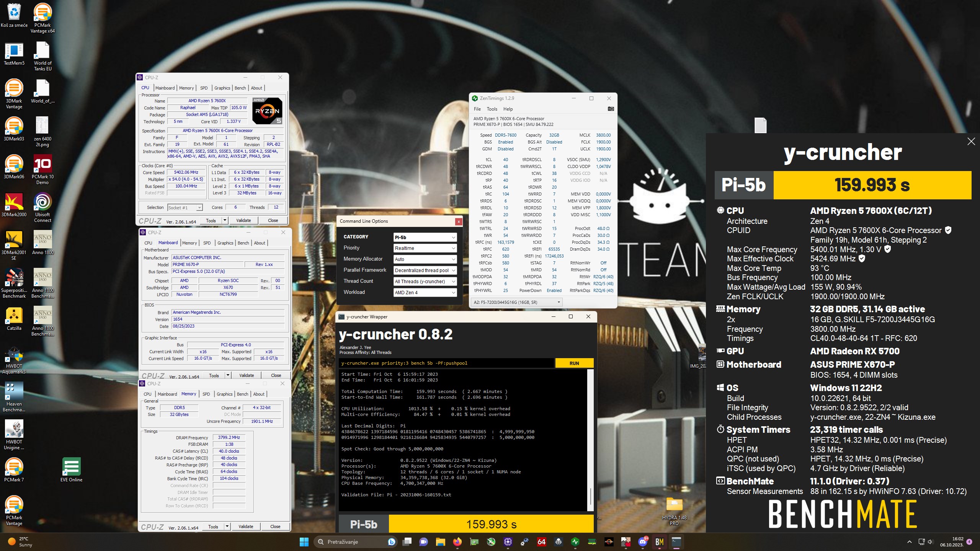Show hidden system tray icons

coord(910,542)
